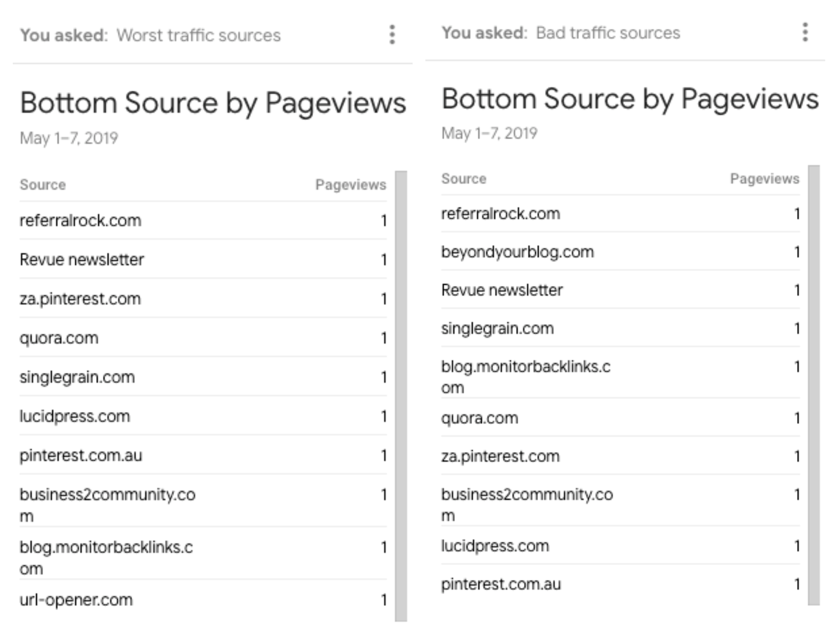Viewport: 838px width, 644px height.
Task: Click the scrollbar of the Bad traffic sources table
Action: click(814, 385)
